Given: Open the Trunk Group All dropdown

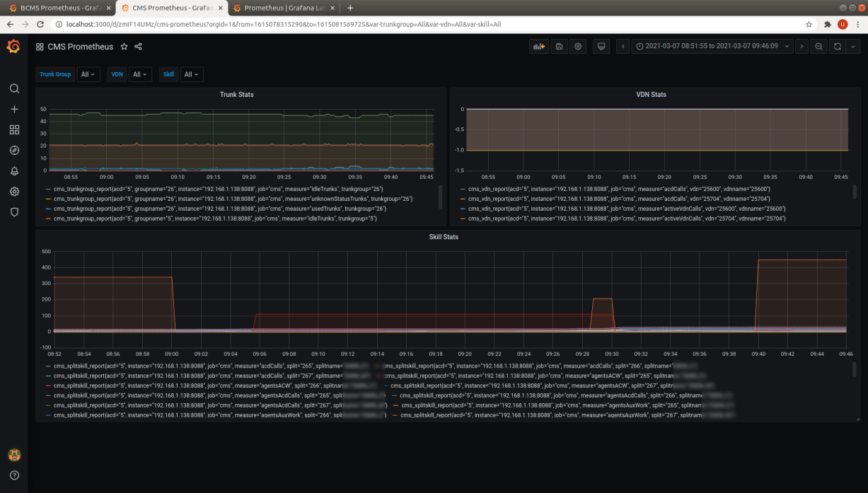Looking at the screenshot, I should pos(88,74).
